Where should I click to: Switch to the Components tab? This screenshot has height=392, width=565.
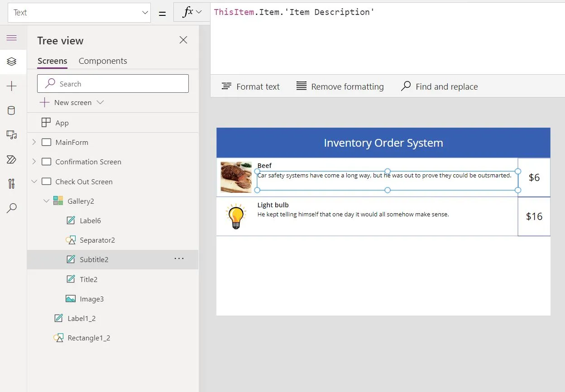tap(103, 61)
